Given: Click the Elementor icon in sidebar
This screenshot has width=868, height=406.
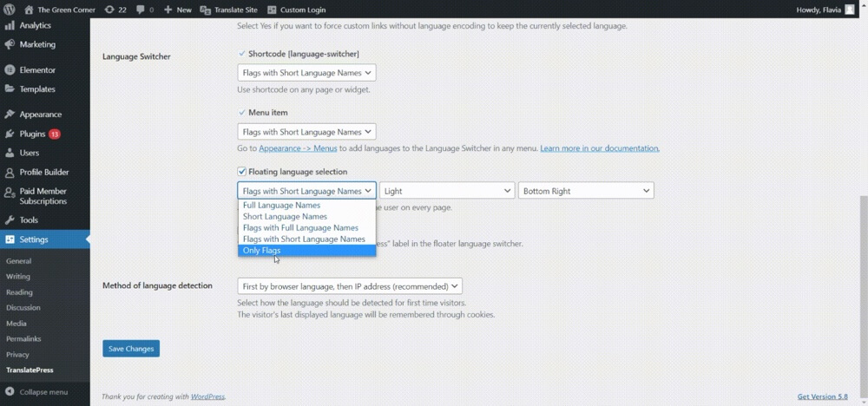Looking at the screenshot, I should click(9, 70).
